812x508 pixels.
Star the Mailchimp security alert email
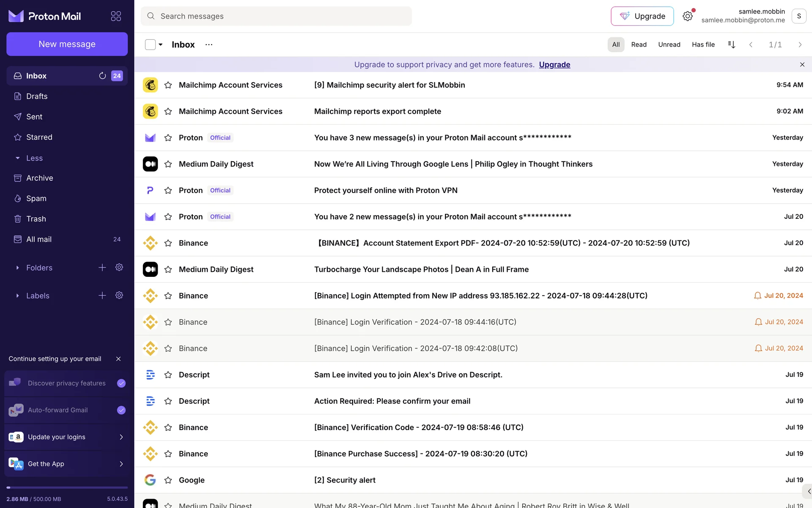168,85
